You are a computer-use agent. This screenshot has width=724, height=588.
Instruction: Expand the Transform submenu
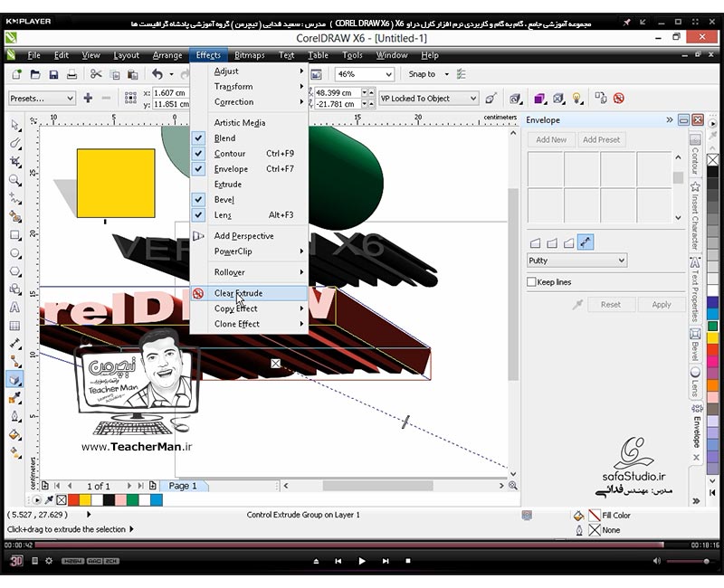click(250, 86)
